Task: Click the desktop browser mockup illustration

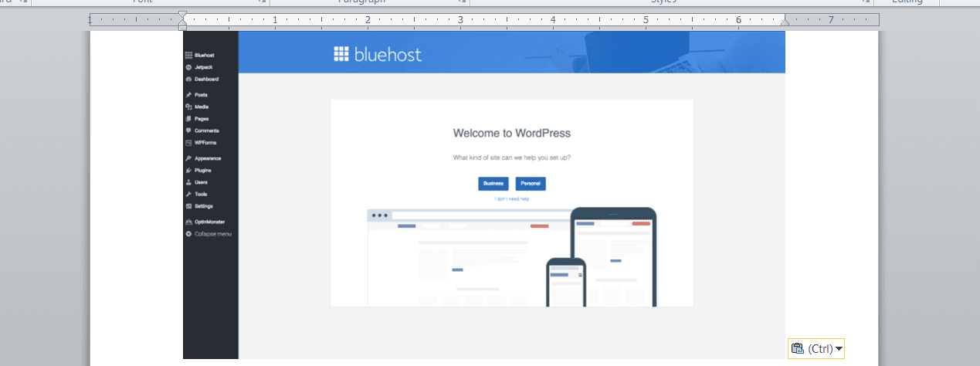Action: point(468,257)
